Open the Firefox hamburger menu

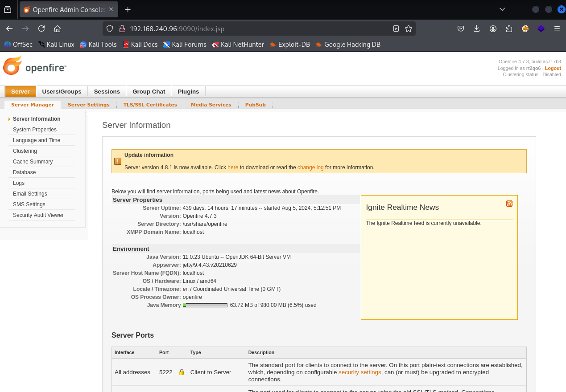click(x=557, y=29)
